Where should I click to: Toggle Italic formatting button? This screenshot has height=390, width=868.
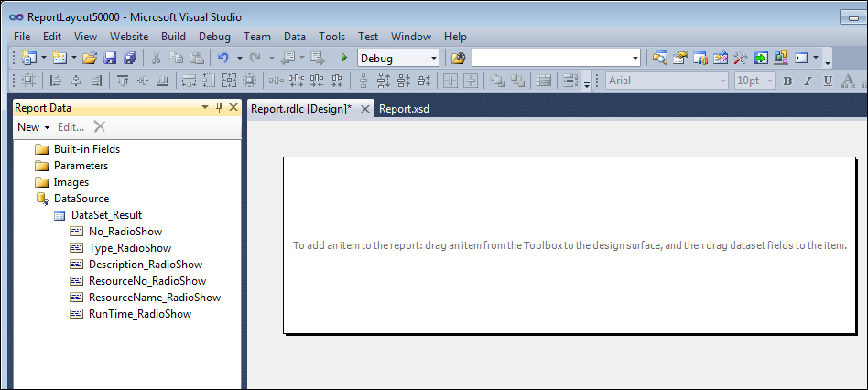pos(808,81)
